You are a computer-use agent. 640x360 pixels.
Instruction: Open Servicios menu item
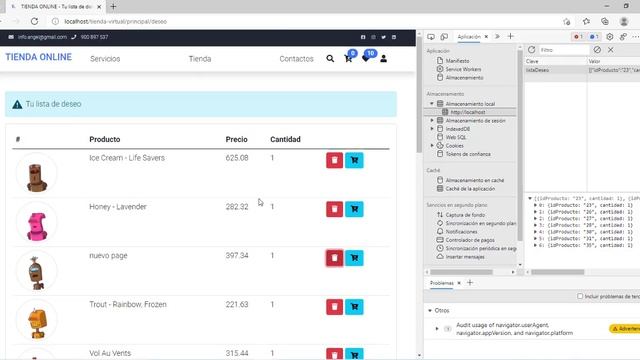pyautogui.click(x=105, y=59)
